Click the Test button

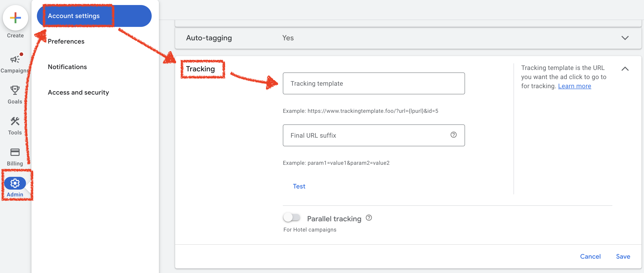pyautogui.click(x=299, y=186)
